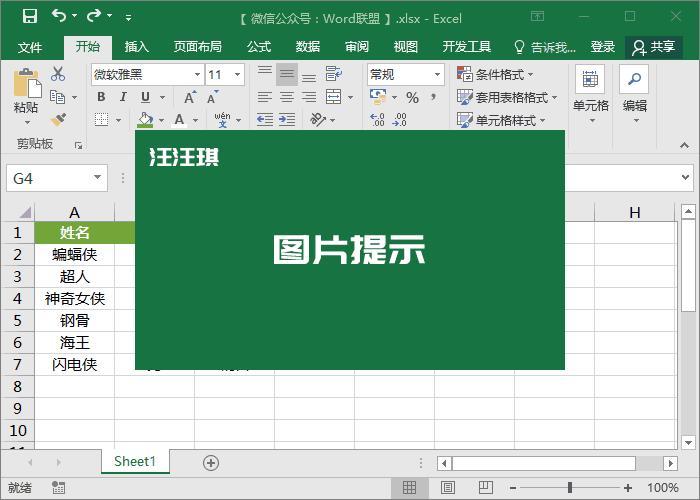
Task: Save the workbook with the floppy icon
Action: coord(30,17)
